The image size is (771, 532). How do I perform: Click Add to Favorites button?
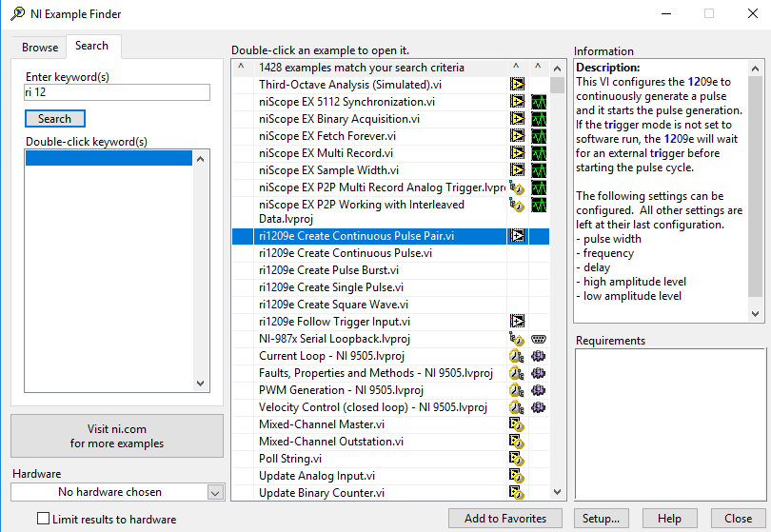point(505,519)
